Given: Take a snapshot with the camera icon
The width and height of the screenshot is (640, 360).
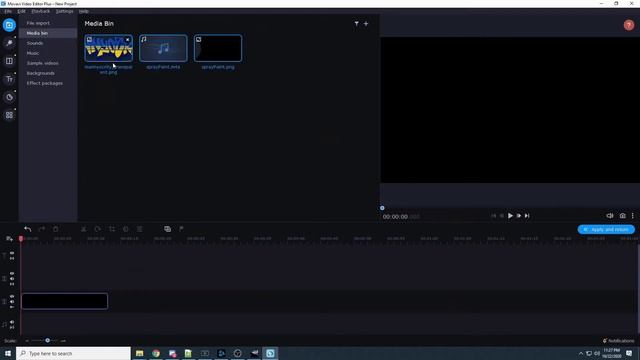Looking at the screenshot, I should [x=622, y=216].
